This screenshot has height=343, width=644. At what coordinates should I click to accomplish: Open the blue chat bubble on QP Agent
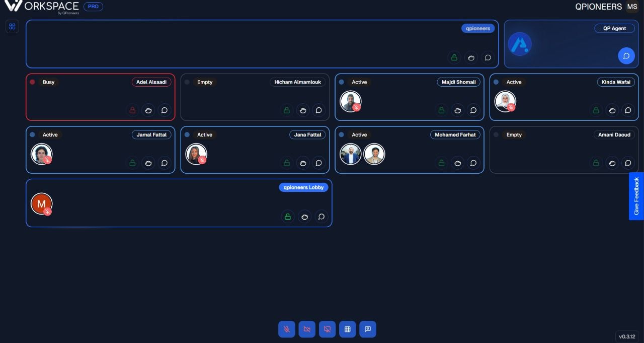(x=626, y=55)
